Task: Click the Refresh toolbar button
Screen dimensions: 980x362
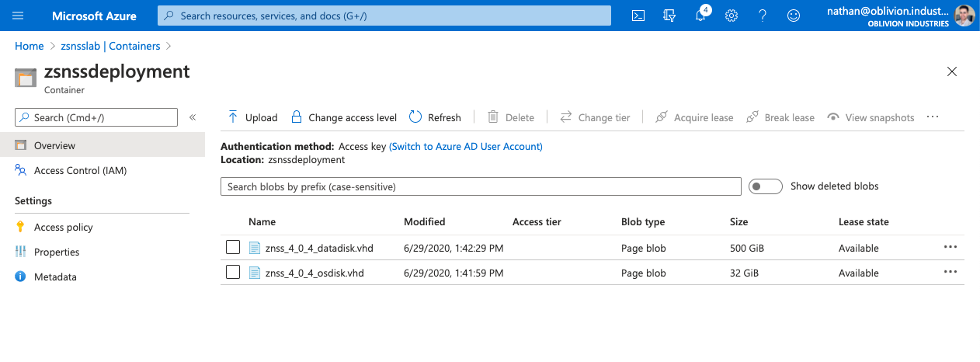Action: point(435,117)
